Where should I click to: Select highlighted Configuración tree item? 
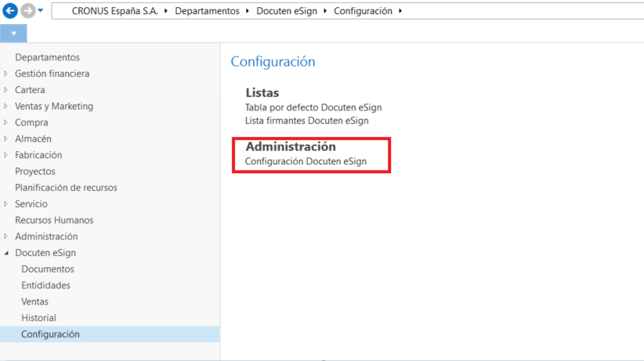tap(110, 334)
